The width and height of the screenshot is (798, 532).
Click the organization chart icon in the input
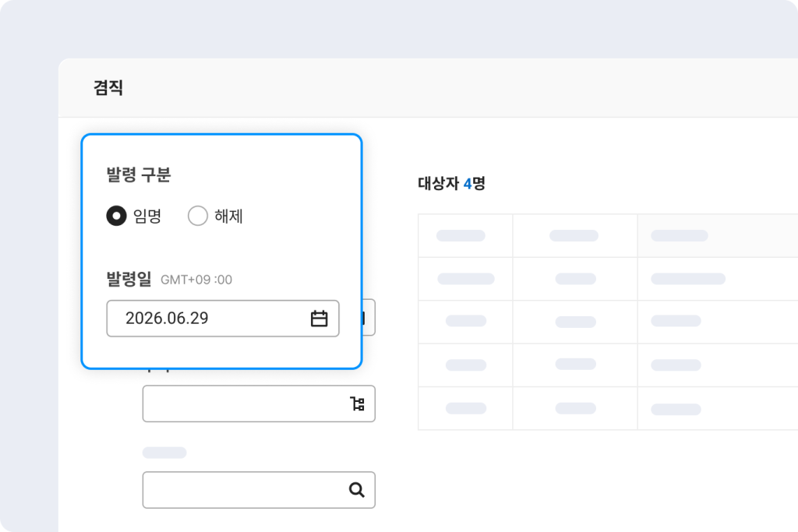(x=357, y=403)
